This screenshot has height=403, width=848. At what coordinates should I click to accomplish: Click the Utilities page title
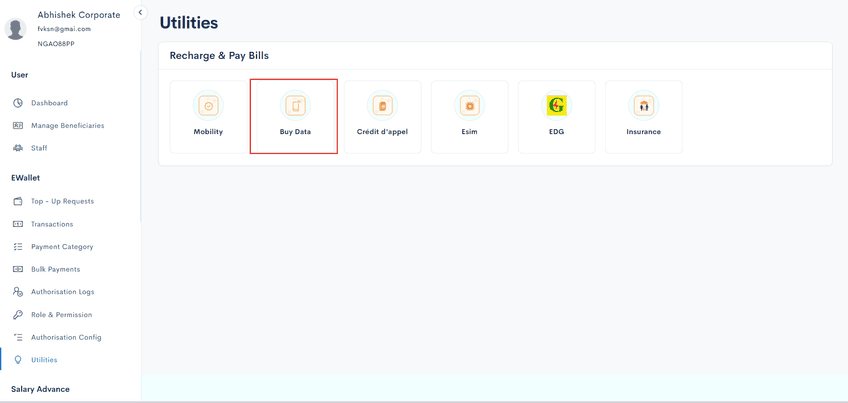coord(189,23)
